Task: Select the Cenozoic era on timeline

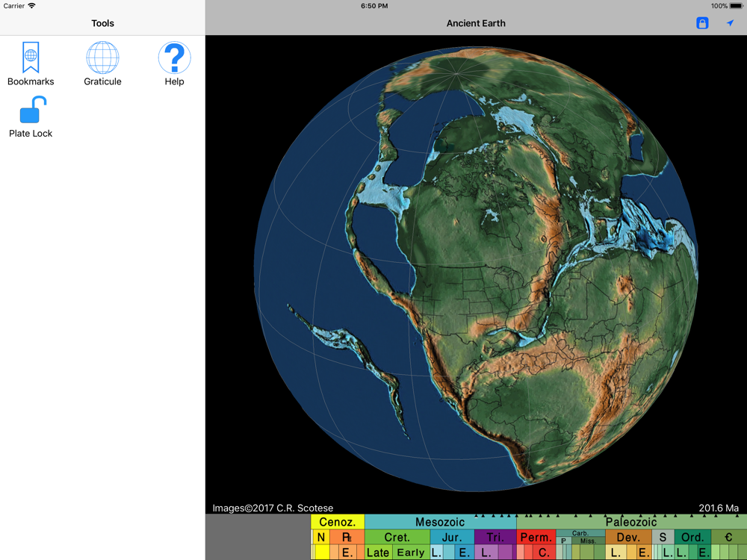Action: pyautogui.click(x=337, y=522)
